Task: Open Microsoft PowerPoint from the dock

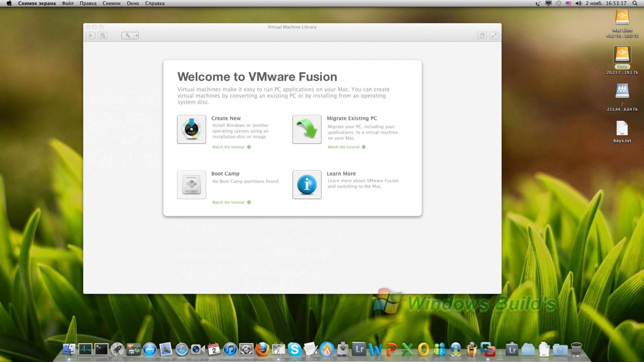Action: click(391, 349)
